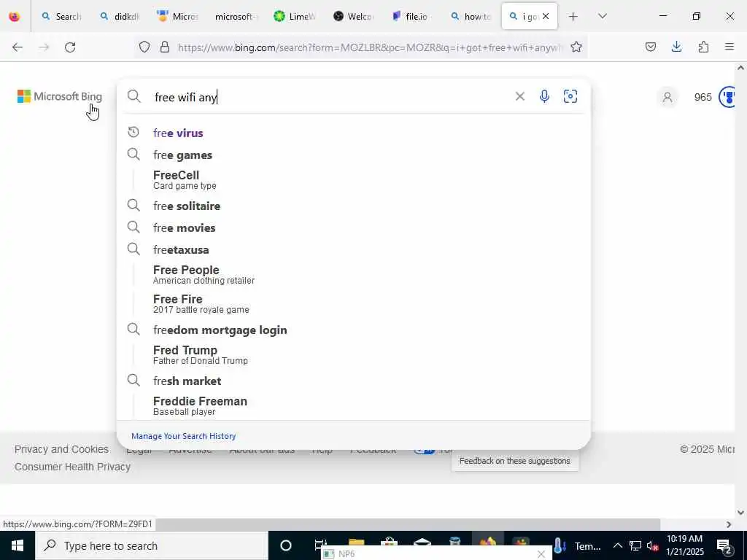Click the search magnifier in the search box
747x560 pixels.
coord(134,97)
